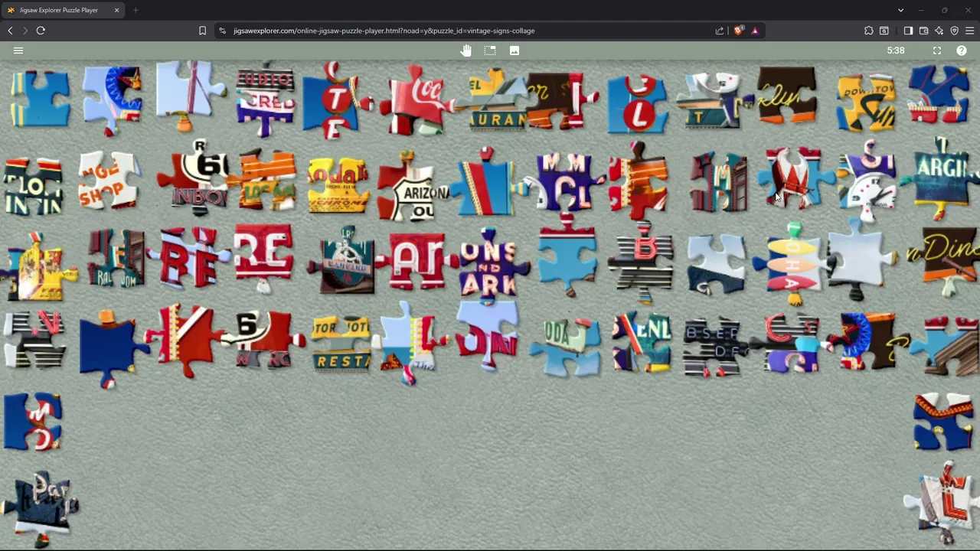
Task: View site information settings icon
Action: click(x=222, y=31)
